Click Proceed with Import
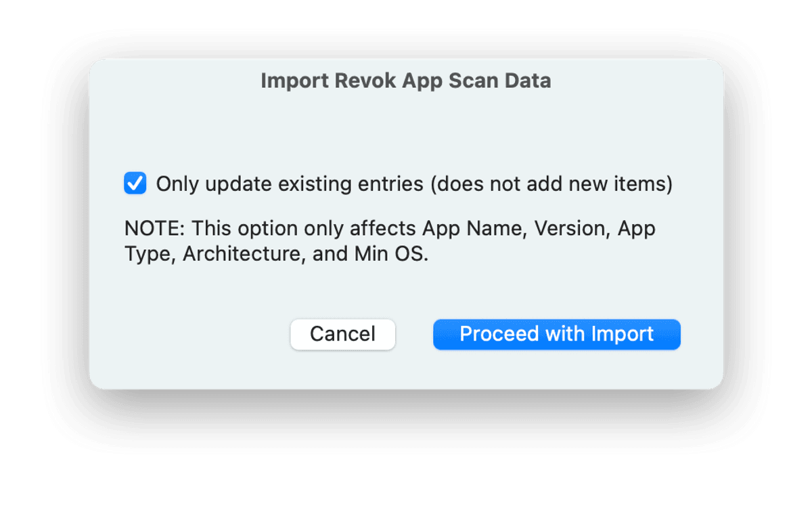Screen dimensions: 812x508 pos(556,334)
